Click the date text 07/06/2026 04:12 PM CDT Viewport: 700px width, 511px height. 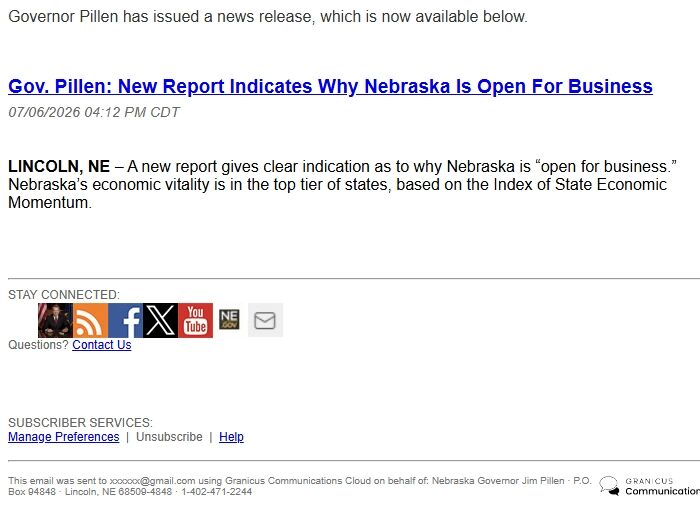94,112
